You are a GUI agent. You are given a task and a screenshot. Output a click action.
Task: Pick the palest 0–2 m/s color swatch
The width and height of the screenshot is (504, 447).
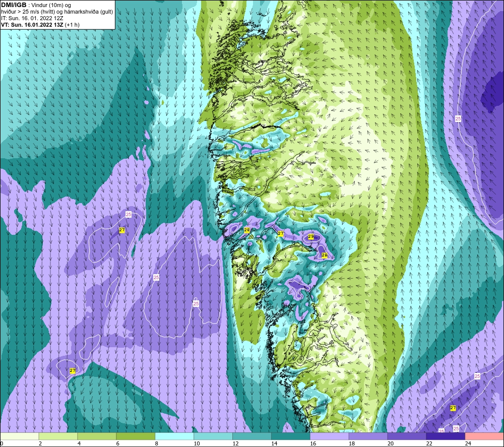(19, 436)
